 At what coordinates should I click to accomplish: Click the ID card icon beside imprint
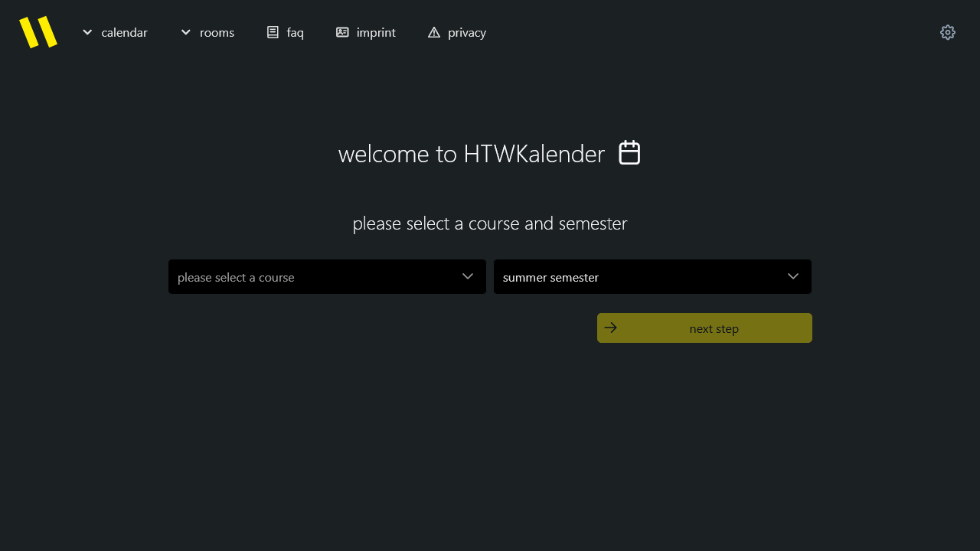[x=342, y=32]
